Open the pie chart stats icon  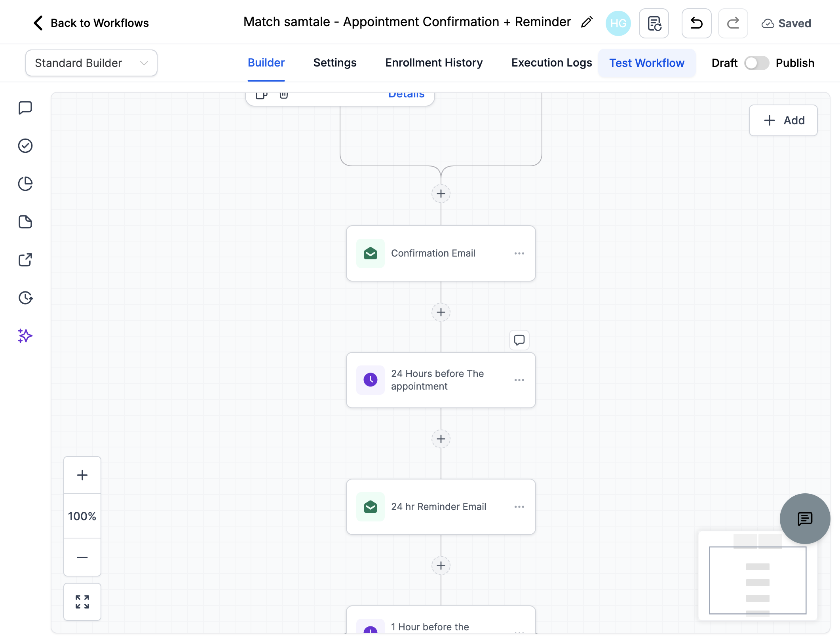25,184
